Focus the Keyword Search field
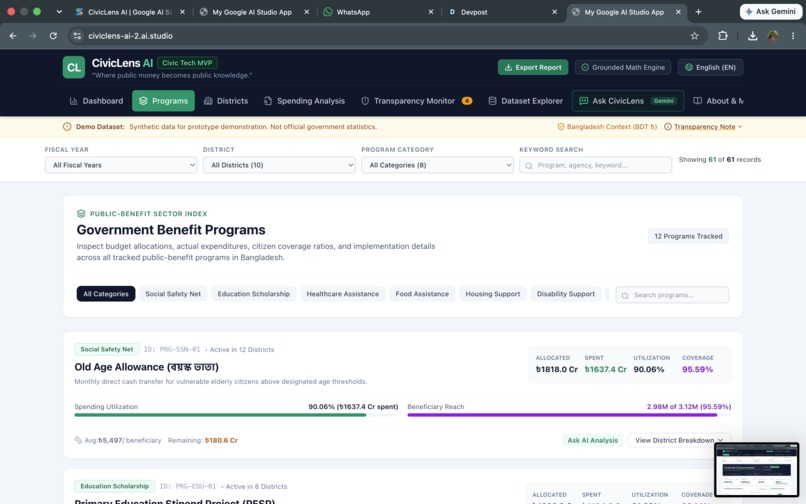 point(595,165)
